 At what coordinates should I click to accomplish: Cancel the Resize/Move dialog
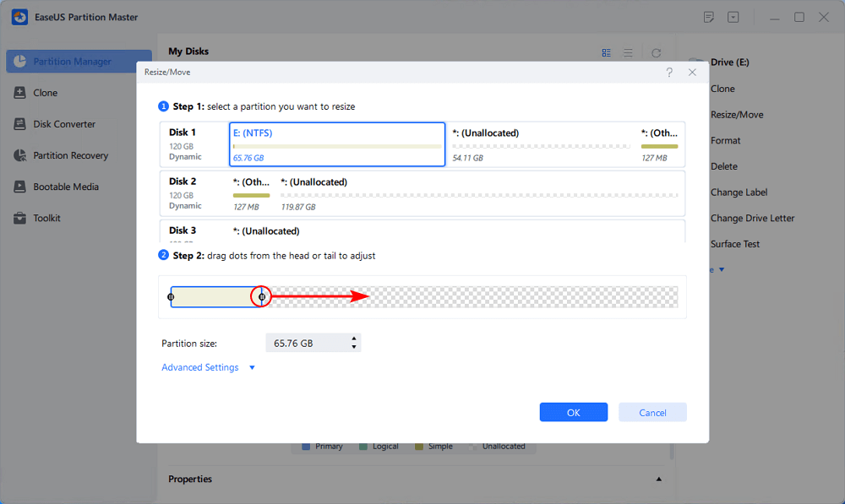click(x=652, y=412)
